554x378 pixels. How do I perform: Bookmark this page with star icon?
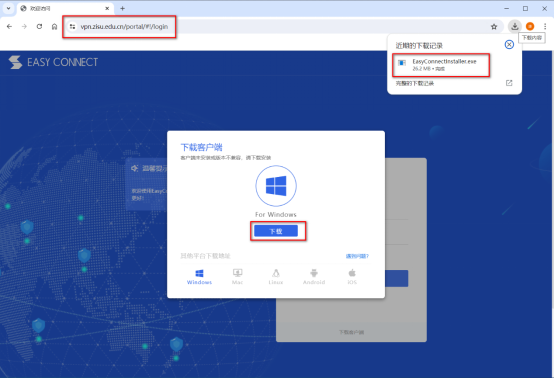tap(494, 26)
